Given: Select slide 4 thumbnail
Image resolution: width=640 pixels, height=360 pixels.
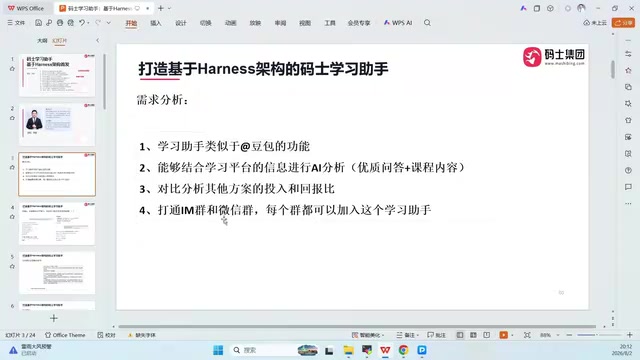Looking at the screenshot, I should pos(57,224).
